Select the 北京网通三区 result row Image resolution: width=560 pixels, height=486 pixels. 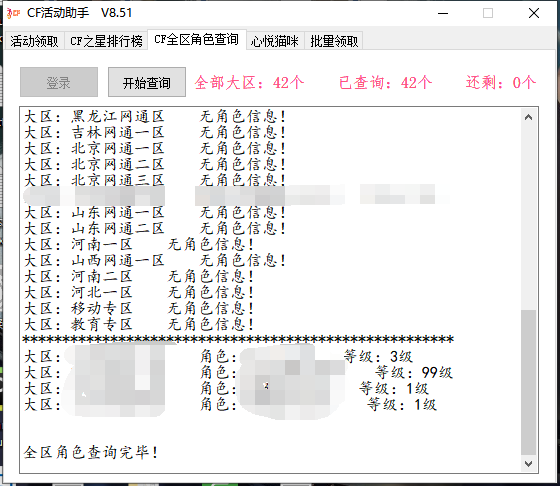[155, 180]
